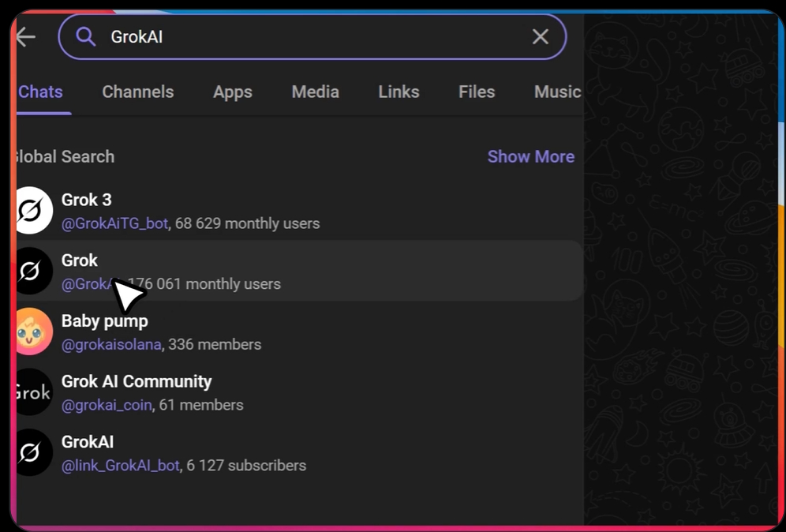Expand results with Show More
The height and width of the screenshot is (532, 786).
click(530, 156)
